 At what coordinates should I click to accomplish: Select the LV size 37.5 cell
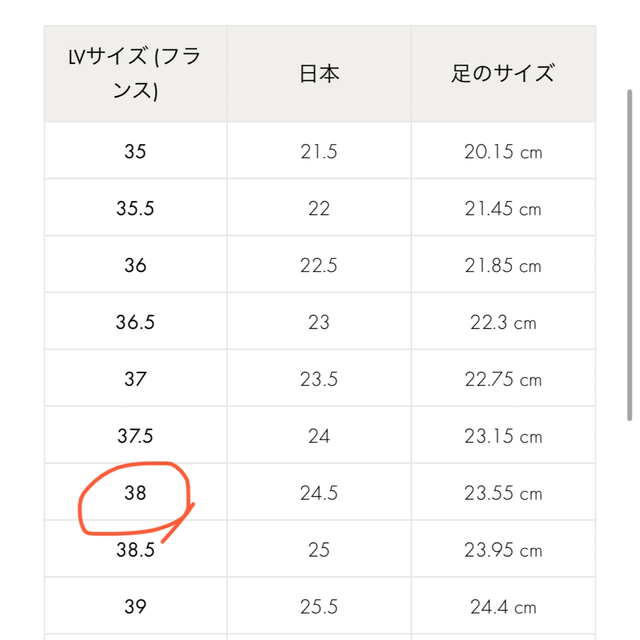coord(135,436)
